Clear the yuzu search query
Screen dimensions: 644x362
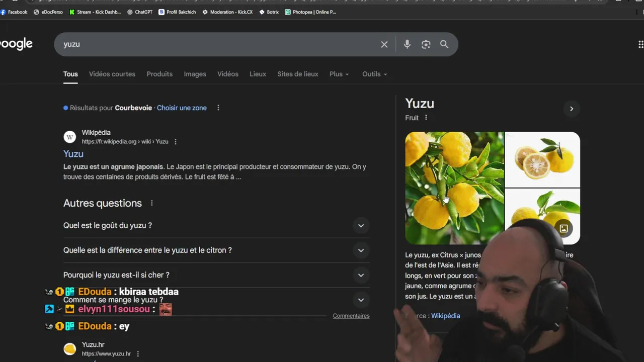[384, 44]
